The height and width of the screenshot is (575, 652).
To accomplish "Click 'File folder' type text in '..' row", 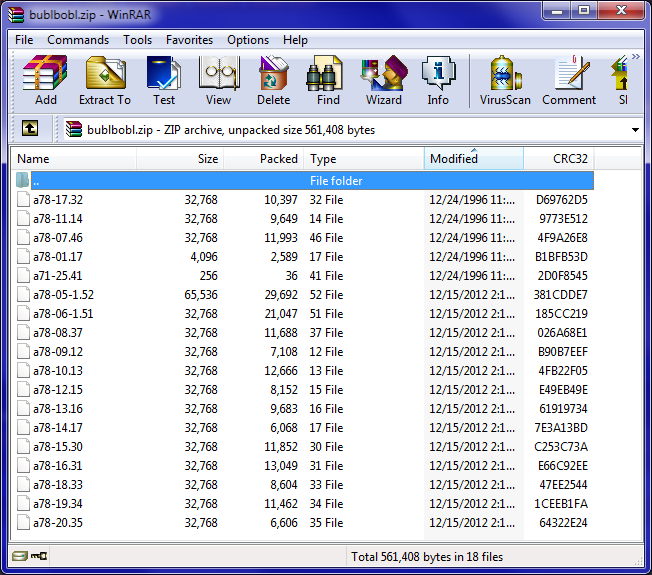I will (336, 180).
